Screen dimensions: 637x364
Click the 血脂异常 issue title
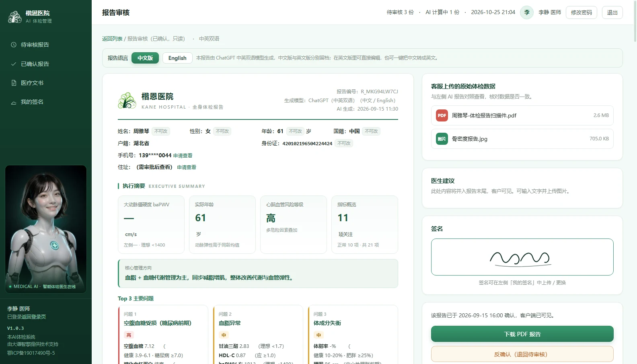click(x=230, y=323)
